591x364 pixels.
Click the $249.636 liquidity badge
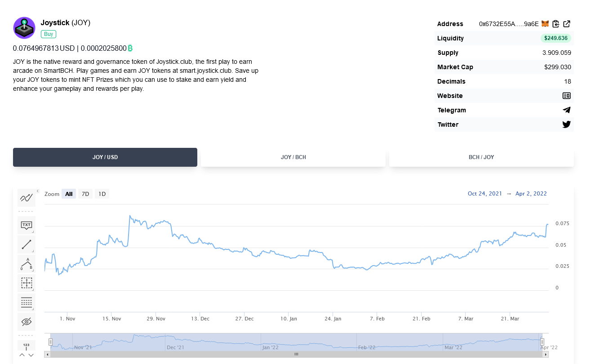(x=556, y=38)
